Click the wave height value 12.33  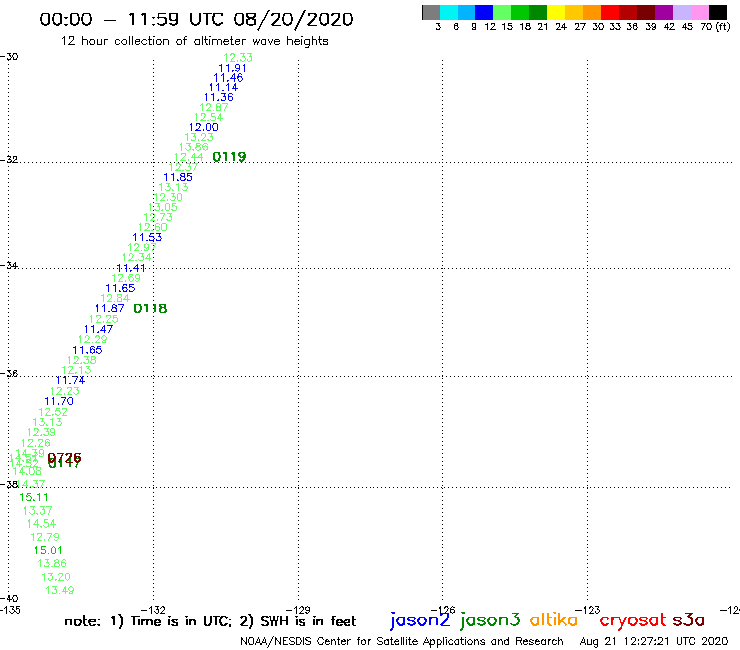pyautogui.click(x=238, y=58)
